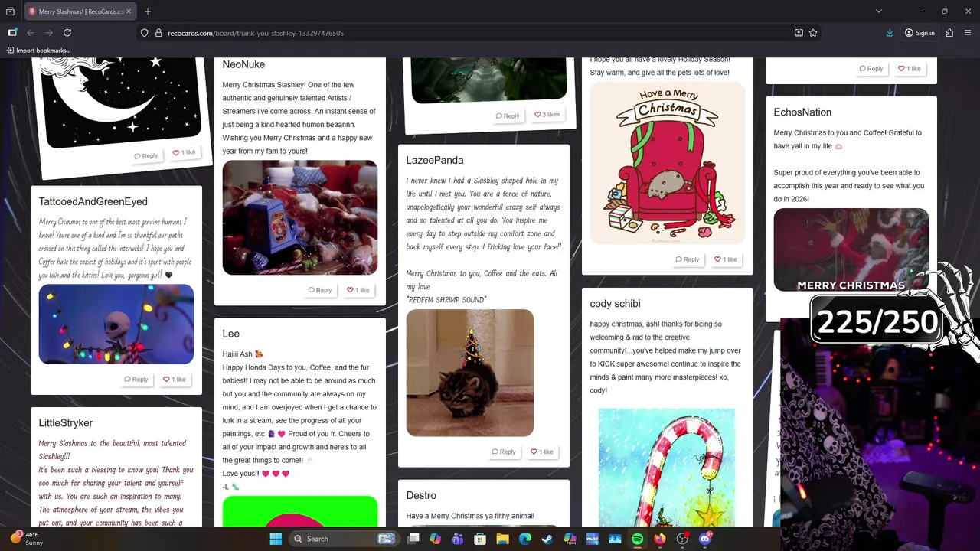
Task: Select the Merry Slashmas RecoCards tab
Action: 80,11
